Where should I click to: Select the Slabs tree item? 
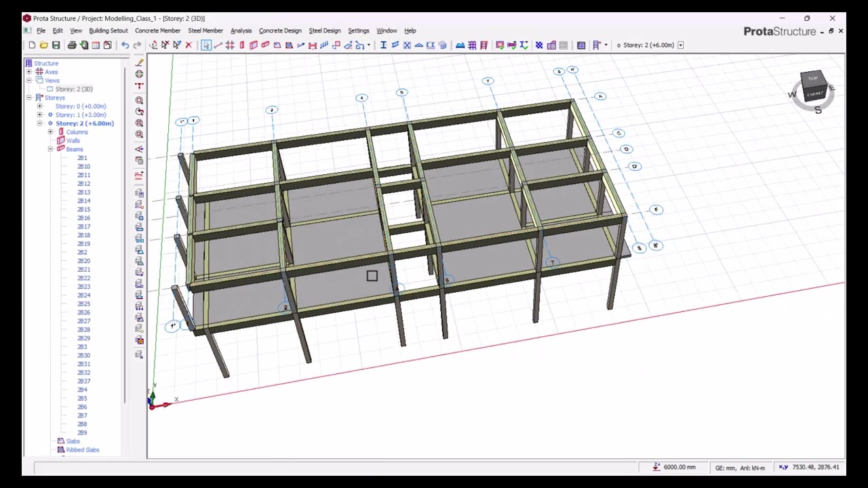[x=73, y=441]
